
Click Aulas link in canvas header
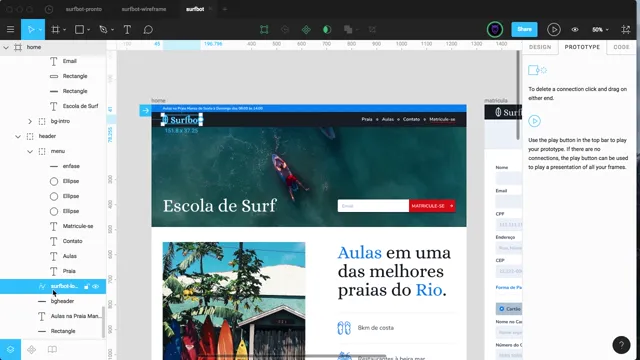388,120
